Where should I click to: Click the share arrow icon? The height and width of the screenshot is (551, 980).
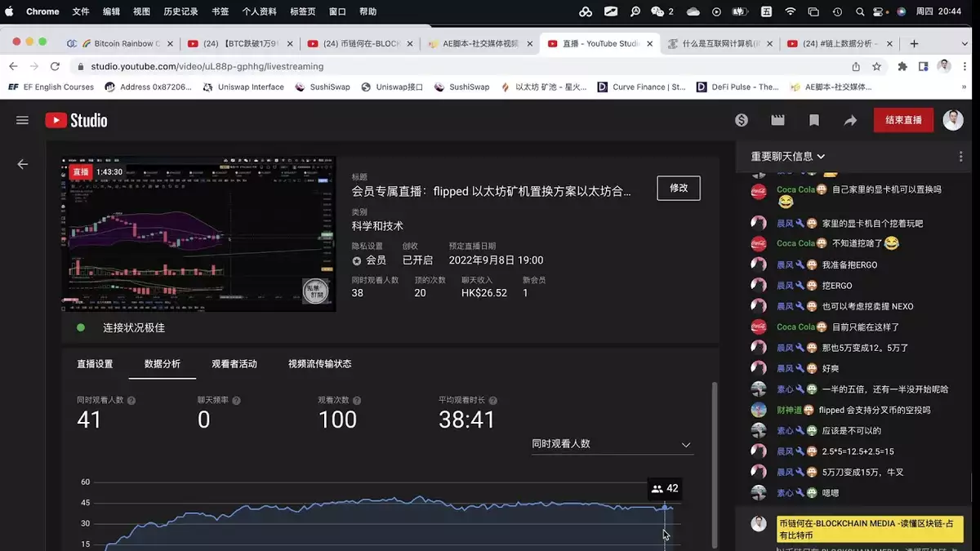click(850, 120)
